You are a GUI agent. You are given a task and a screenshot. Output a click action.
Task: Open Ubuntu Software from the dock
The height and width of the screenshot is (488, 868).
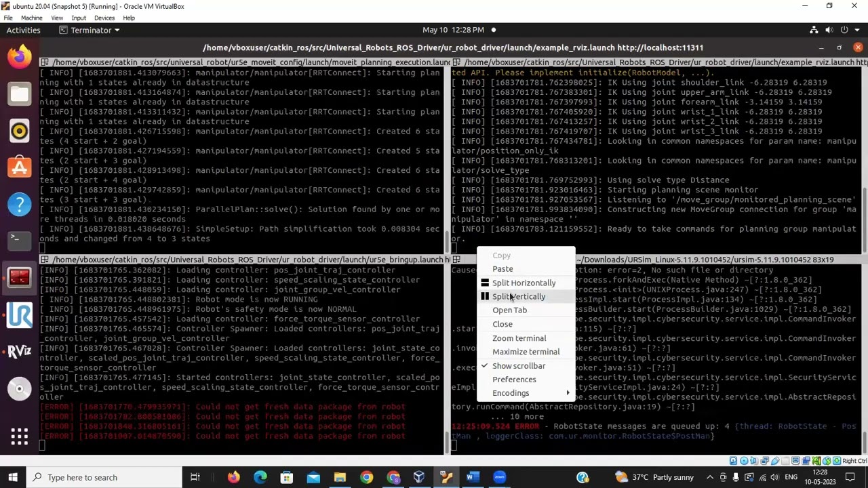tap(19, 167)
